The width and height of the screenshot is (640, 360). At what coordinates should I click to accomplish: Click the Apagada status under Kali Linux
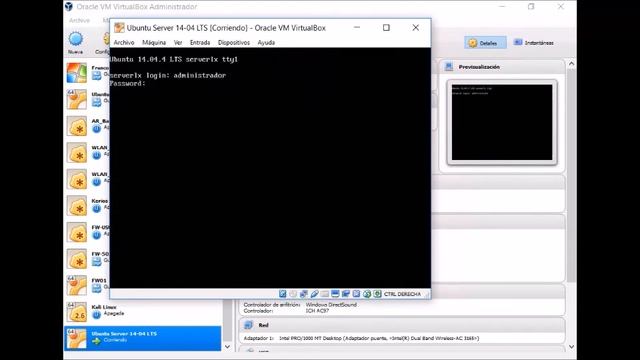(113, 313)
